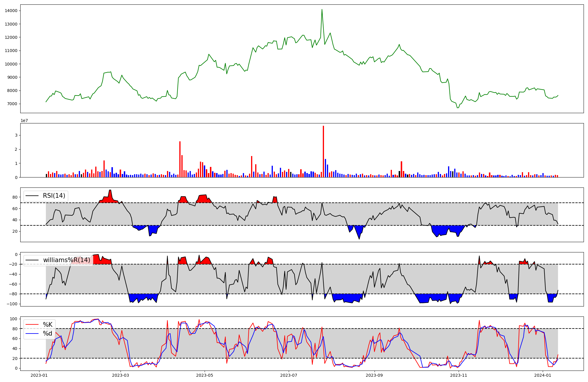
Task: Click the 2023-03 x-axis date label
Action: [121, 375]
